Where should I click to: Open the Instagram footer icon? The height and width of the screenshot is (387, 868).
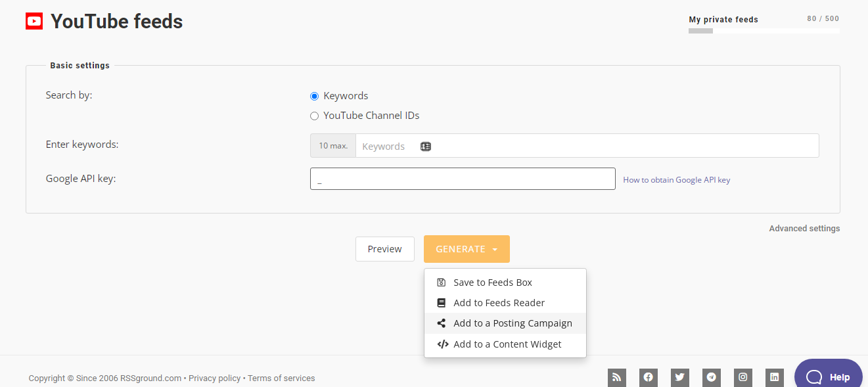[743, 377]
